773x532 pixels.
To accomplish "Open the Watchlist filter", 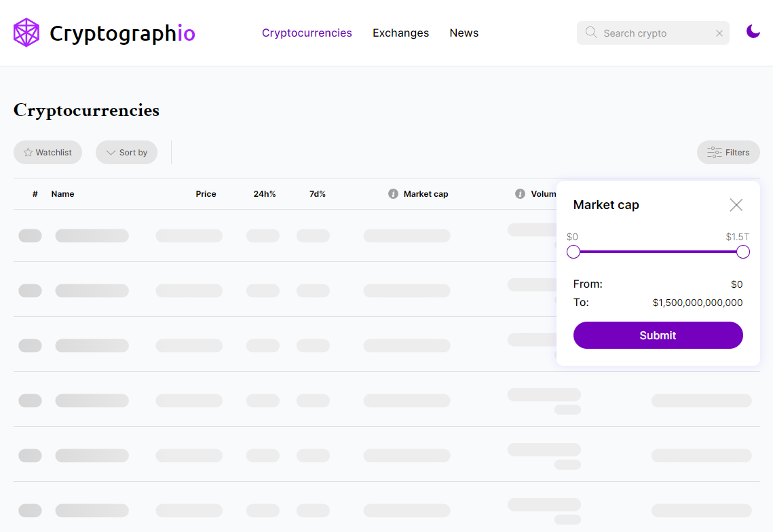I will (x=48, y=153).
